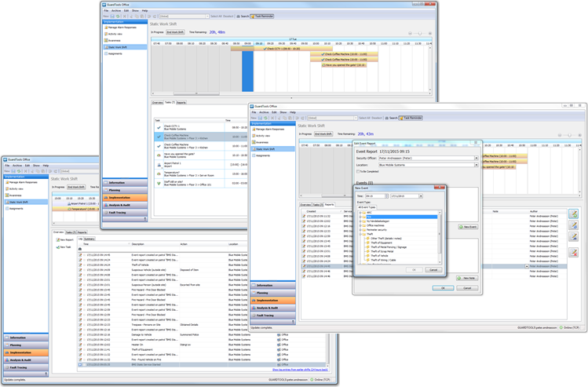Select the Theft of Wiring / Cable event type
The image size is (588, 387).
click(x=383, y=260)
